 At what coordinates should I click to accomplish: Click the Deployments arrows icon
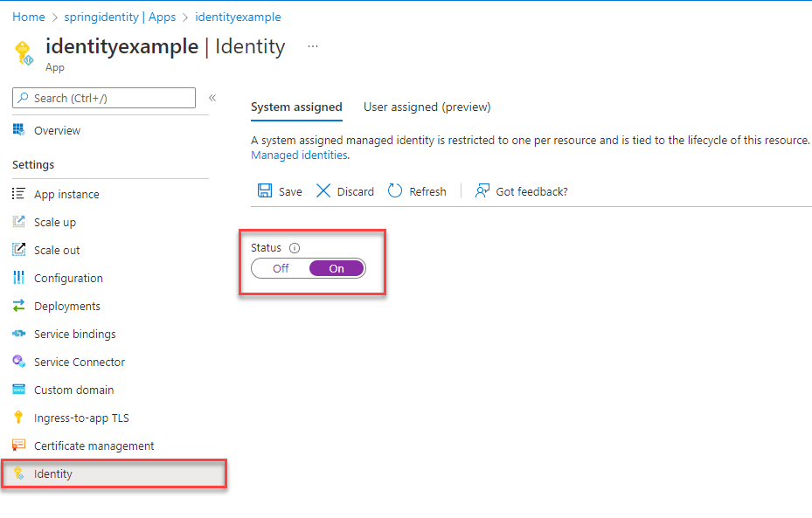click(19, 306)
